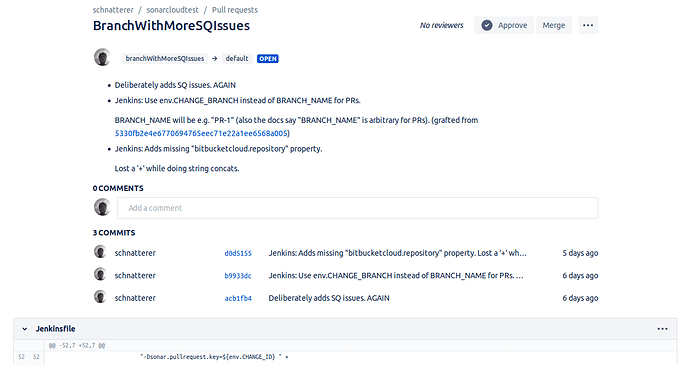
Task: Click avatar on commit d0d5155 row
Action: point(100,252)
